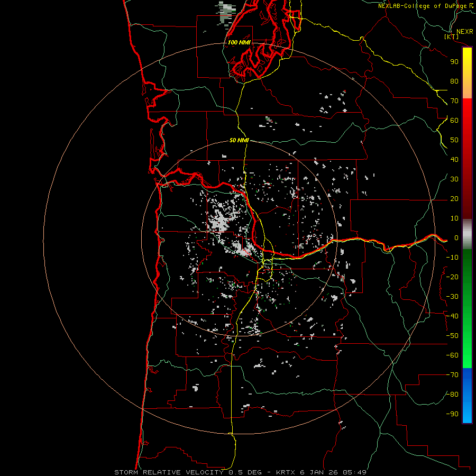Pick the orange segment of the color bar
The width and height of the screenshot is (476, 476).
tap(467, 90)
